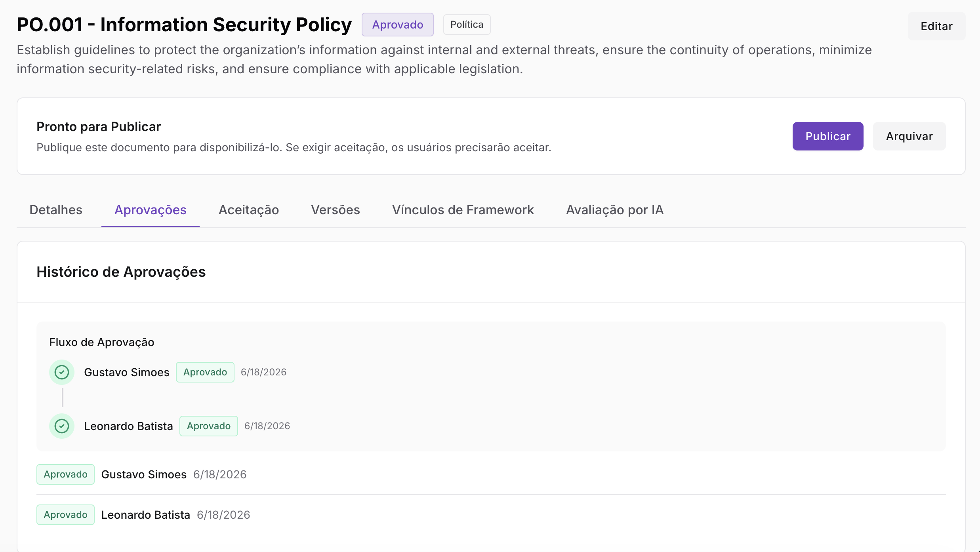980x552 pixels.
Task: Archive the document with Arquivar
Action: pos(909,136)
